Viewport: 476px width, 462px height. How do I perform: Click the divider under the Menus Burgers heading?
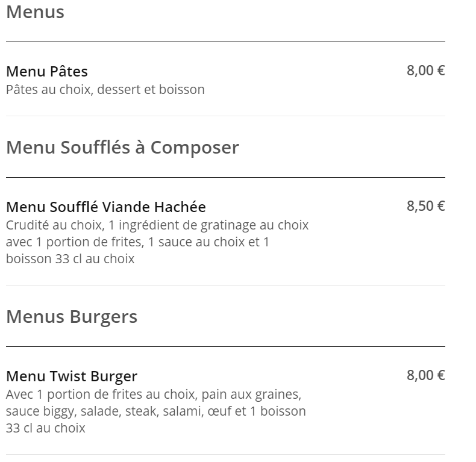coord(225,346)
